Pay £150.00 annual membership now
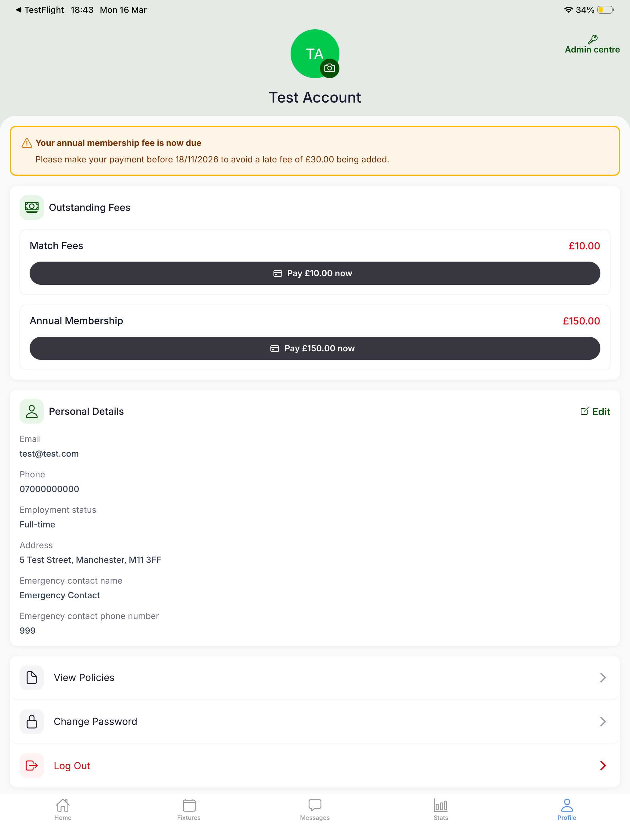630x840 pixels. 315,348
